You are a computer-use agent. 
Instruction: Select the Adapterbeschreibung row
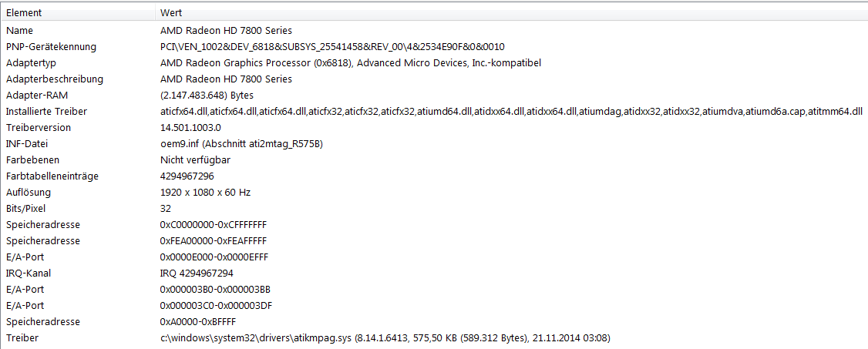point(434,79)
